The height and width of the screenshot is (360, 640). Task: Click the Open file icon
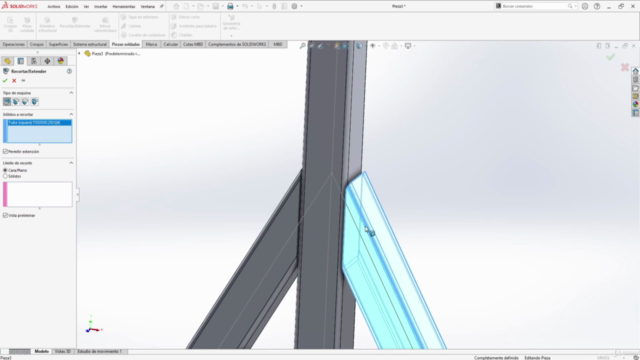click(200, 6)
